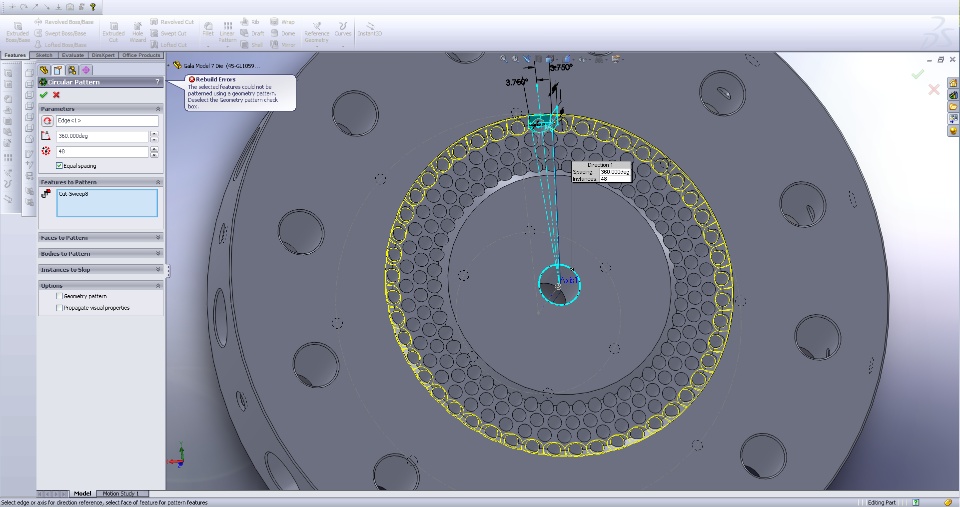Toggle the Instant3D tool
The image size is (960, 507).
(x=370, y=29)
